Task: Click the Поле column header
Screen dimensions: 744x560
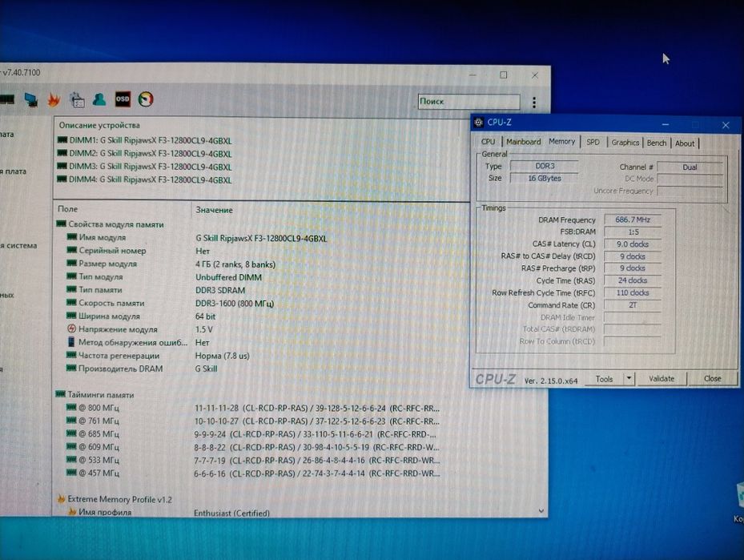Action: pyautogui.click(x=68, y=209)
